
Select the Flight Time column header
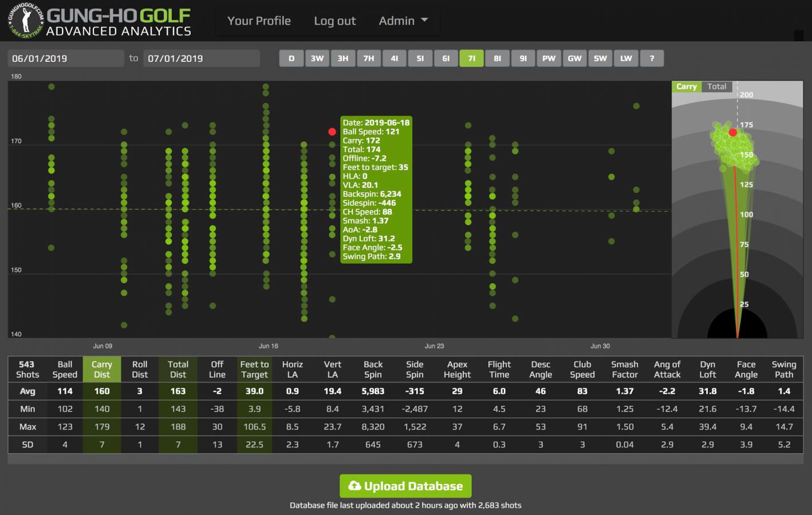499,369
